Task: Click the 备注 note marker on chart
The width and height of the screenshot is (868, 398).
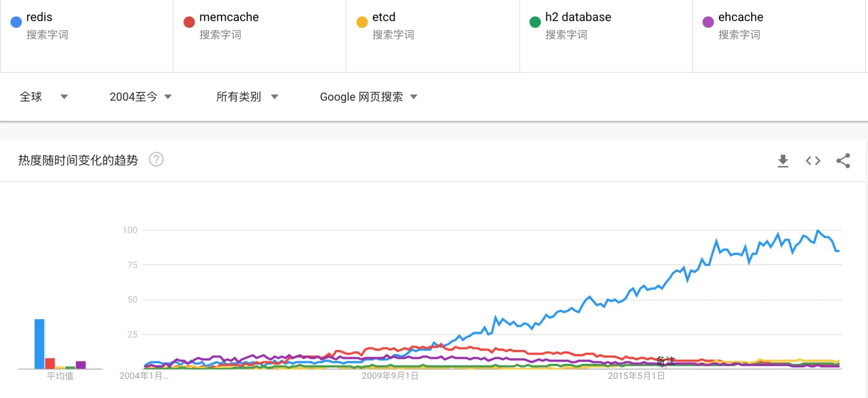Action: (x=666, y=362)
